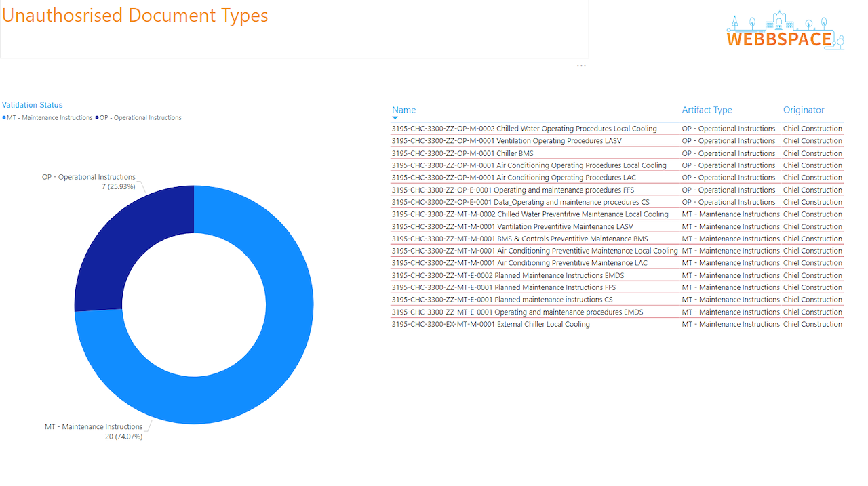Select MT - Maintenance Instructions legend entry
868x486 pixels.
click(x=47, y=118)
